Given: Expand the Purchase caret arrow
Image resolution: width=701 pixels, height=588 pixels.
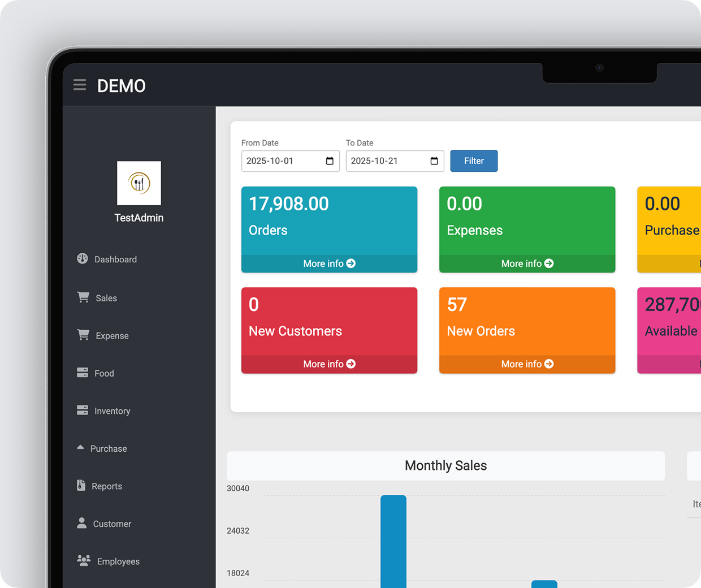Looking at the screenshot, I should coord(80,447).
